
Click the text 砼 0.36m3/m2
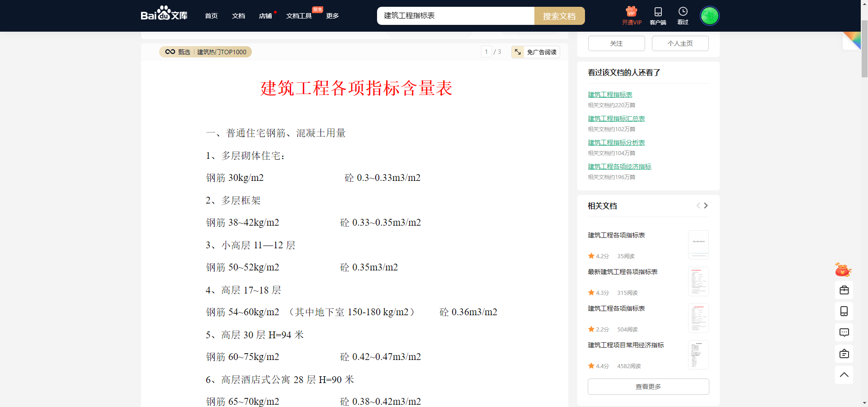468,312
